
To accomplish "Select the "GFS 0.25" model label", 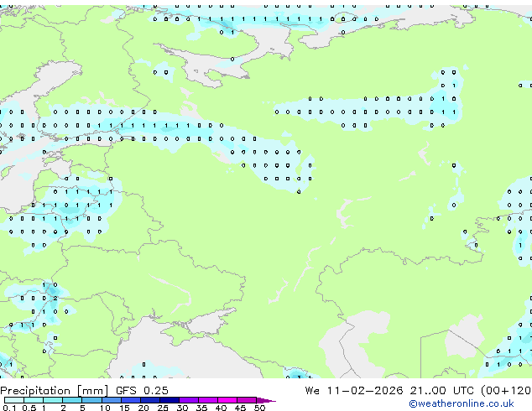I will [142, 391].
